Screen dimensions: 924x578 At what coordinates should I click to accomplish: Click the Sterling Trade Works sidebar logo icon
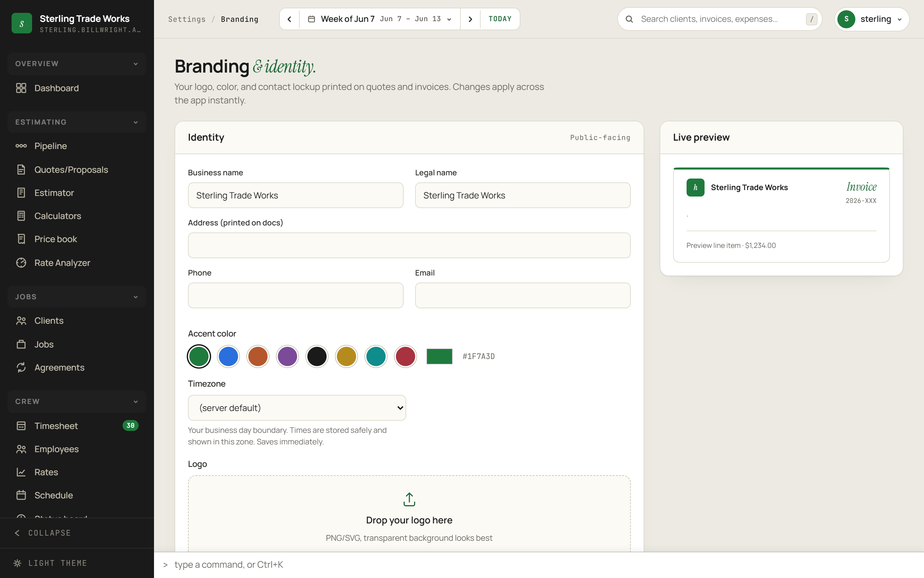pyautogui.click(x=22, y=23)
